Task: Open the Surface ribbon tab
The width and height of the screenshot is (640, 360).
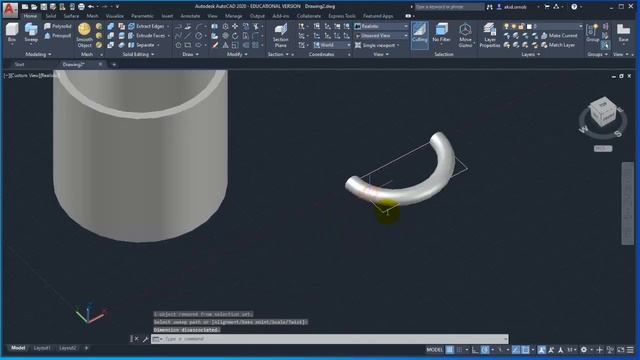Action: (71, 16)
